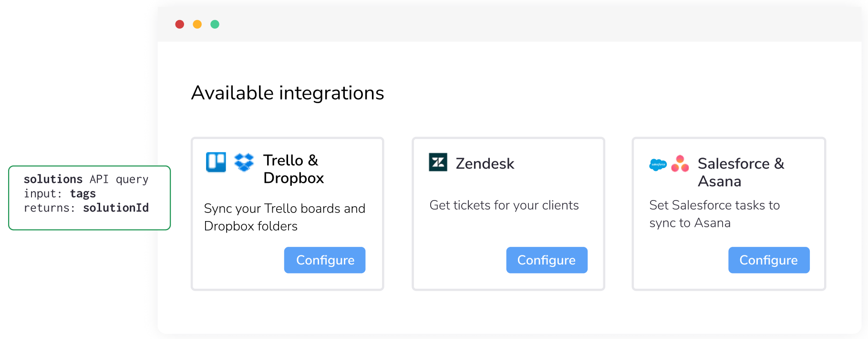Click the Available integrations heading
868x339 pixels.
pyautogui.click(x=288, y=93)
